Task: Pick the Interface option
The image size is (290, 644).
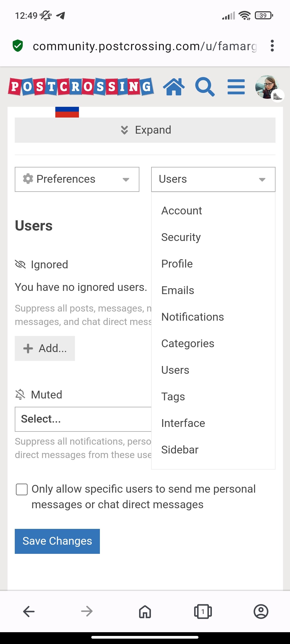Action: 183,423
